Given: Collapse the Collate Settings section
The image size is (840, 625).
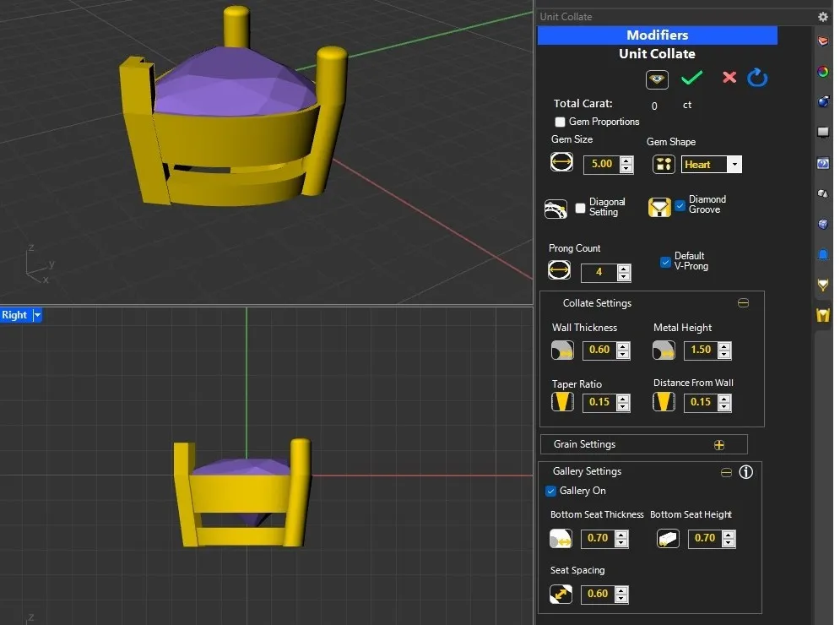Looking at the screenshot, I should coord(743,303).
